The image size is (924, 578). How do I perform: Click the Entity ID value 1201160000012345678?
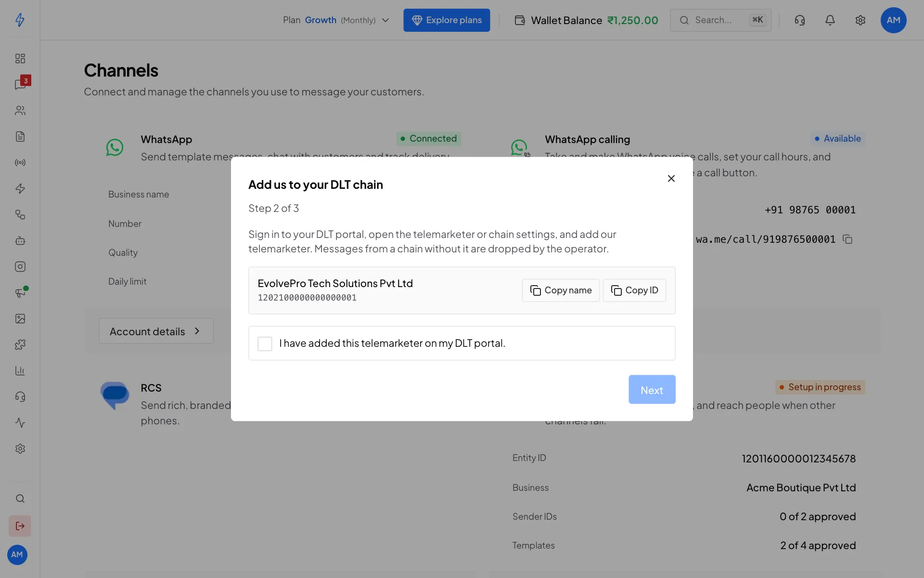[x=798, y=459]
